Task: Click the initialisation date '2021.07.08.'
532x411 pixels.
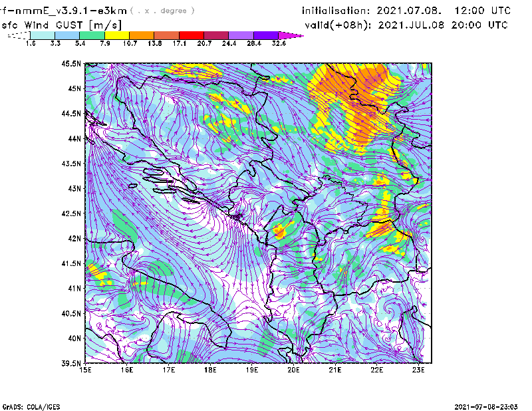Action: (x=409, y=11)
